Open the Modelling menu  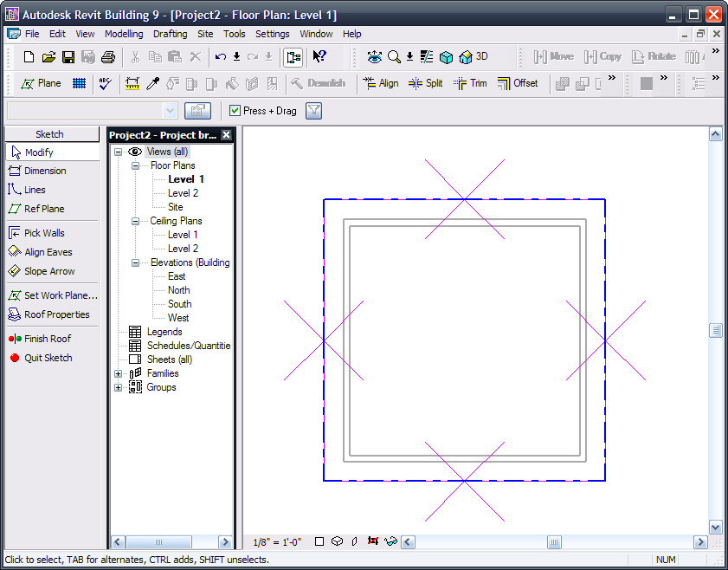[124, 34]
